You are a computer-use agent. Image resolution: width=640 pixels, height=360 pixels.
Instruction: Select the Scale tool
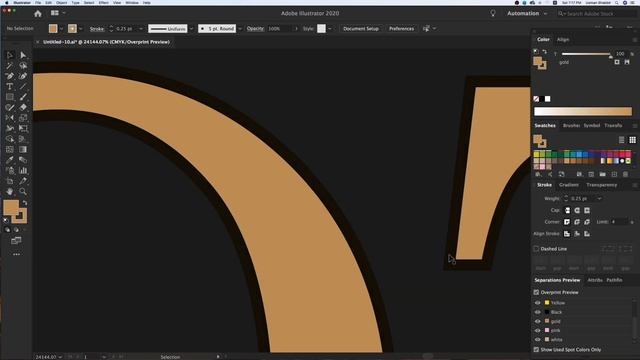23,118
